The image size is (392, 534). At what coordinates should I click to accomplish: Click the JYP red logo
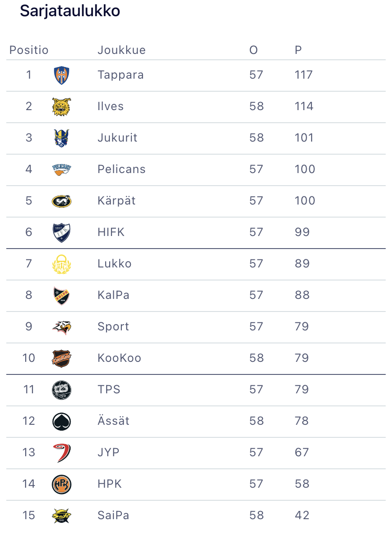(62, 453)
